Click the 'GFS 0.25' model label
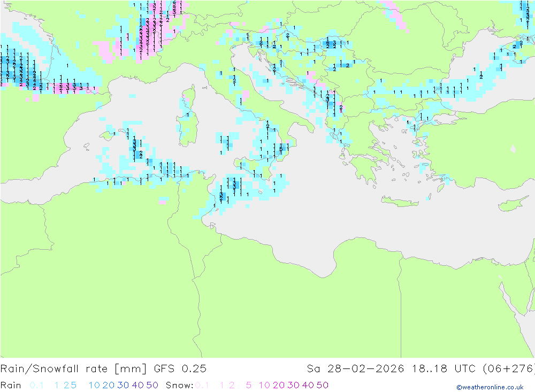This screenshot has height=392, width=535. tap(180, 369)
